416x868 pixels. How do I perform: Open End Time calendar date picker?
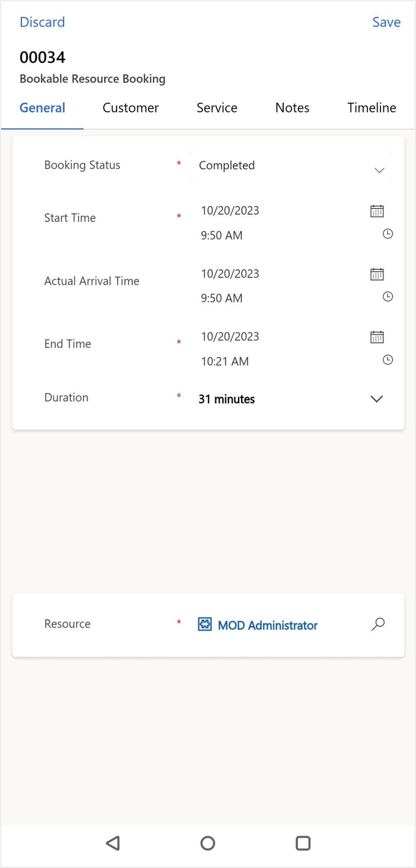click(377, 337)
